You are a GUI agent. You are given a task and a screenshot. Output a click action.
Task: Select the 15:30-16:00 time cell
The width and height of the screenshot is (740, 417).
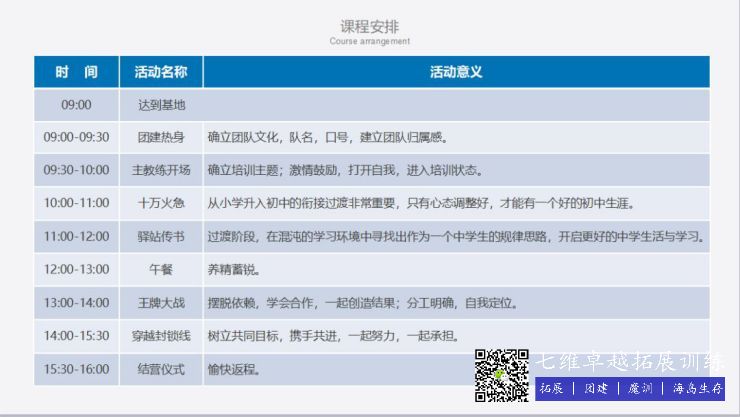[76, 368]
